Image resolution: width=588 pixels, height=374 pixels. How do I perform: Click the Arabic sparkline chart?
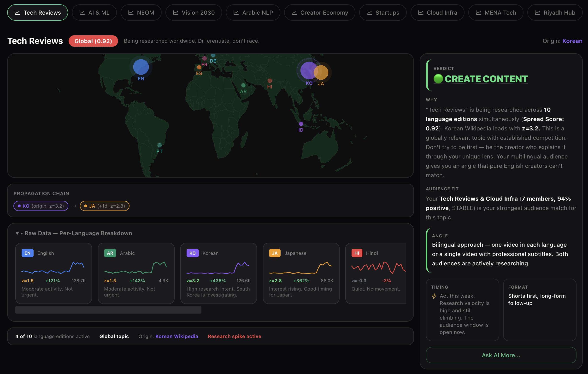click(x=135, y=268)
